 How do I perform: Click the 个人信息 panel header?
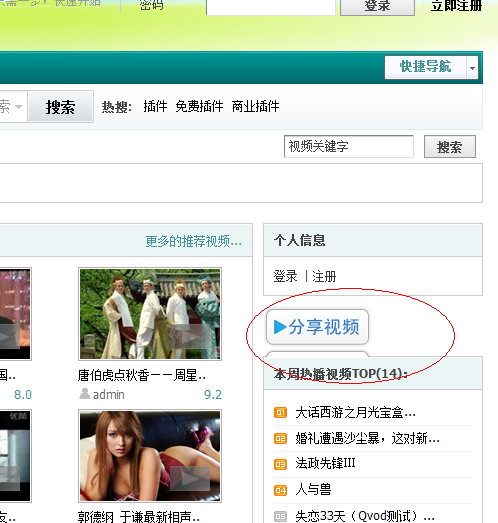coord(373,240)
